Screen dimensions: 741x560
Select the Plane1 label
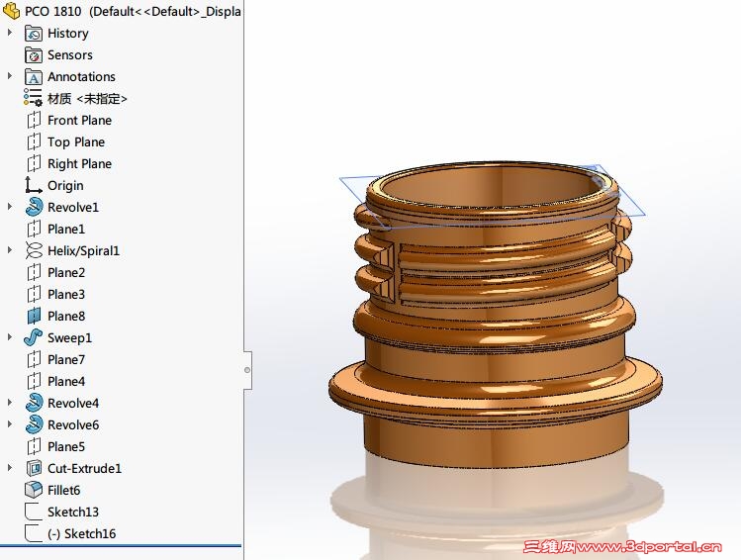coord(66,230)
